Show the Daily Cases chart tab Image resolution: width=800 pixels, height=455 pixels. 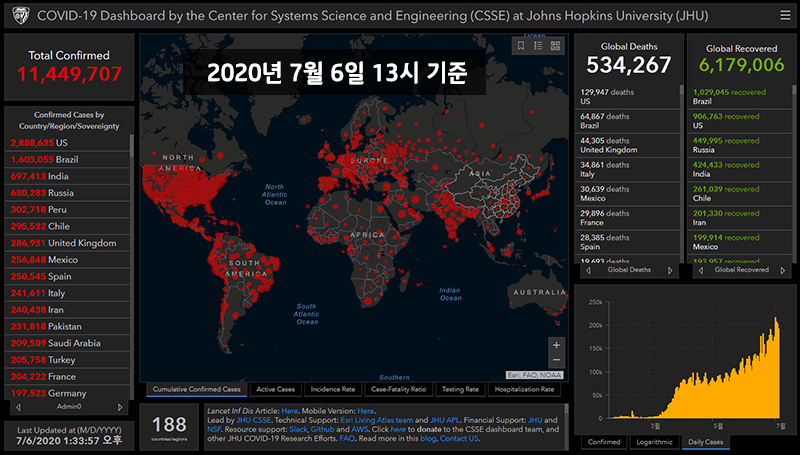(706, 442)
